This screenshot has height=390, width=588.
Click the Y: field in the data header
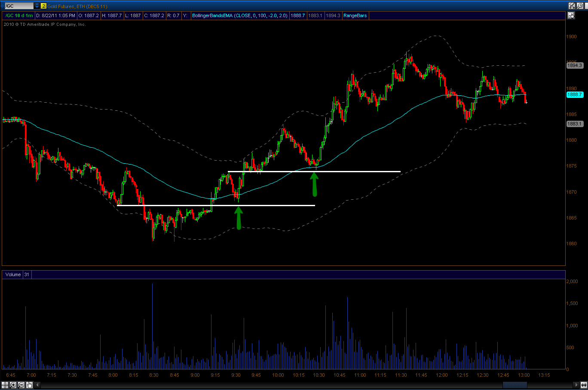pyautogui.click(x=186, y=15)
